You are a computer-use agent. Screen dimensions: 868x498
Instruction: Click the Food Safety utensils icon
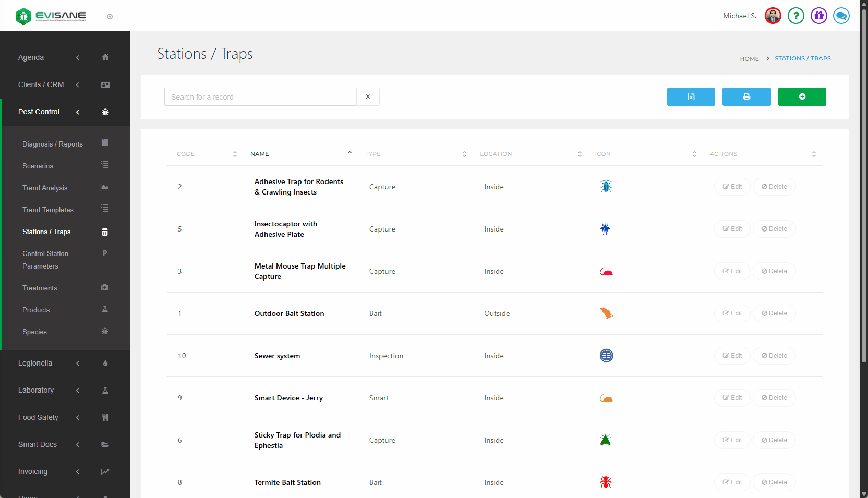point(105,417)
